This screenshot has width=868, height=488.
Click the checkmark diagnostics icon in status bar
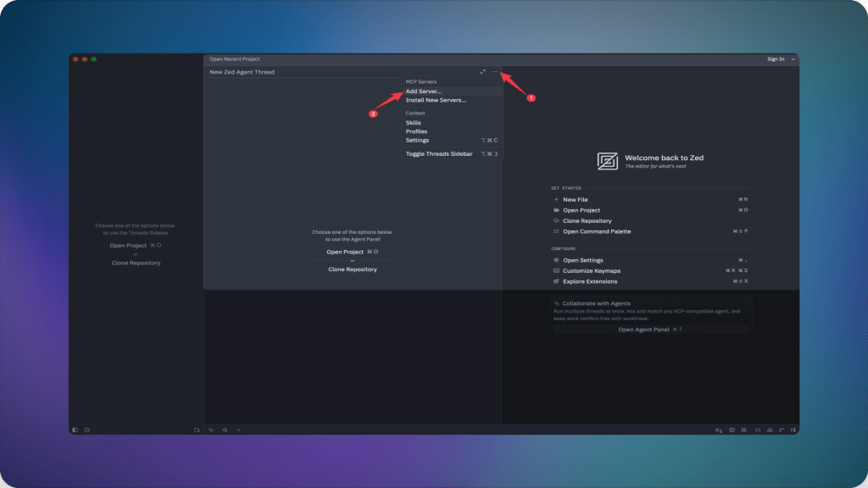point(238,430)
